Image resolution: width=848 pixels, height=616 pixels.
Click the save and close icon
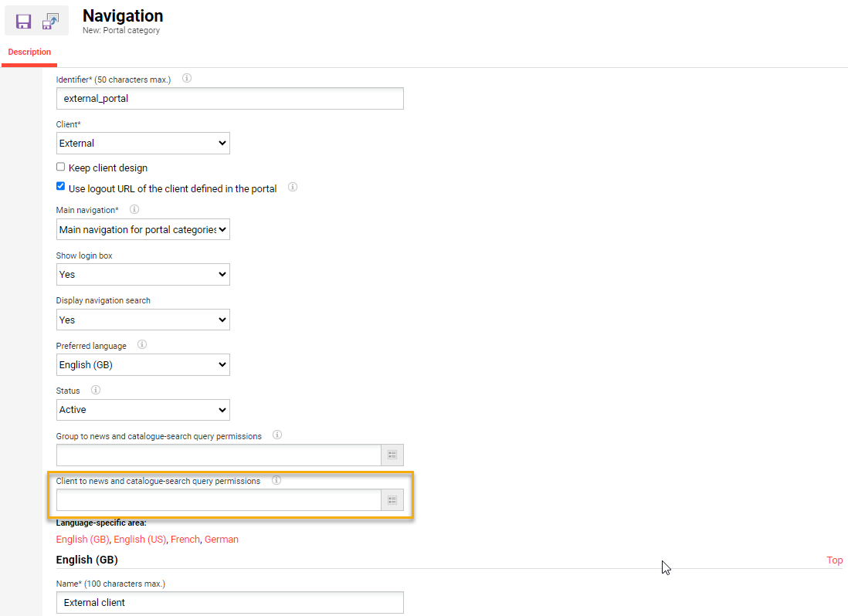click(50, 21)
